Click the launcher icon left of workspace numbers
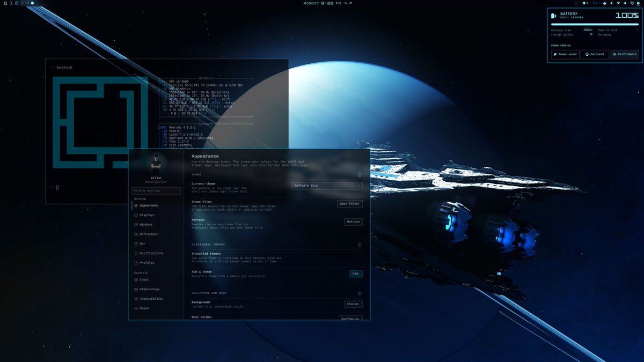This screenshot has width=644, height=362. tap(5, 3)
